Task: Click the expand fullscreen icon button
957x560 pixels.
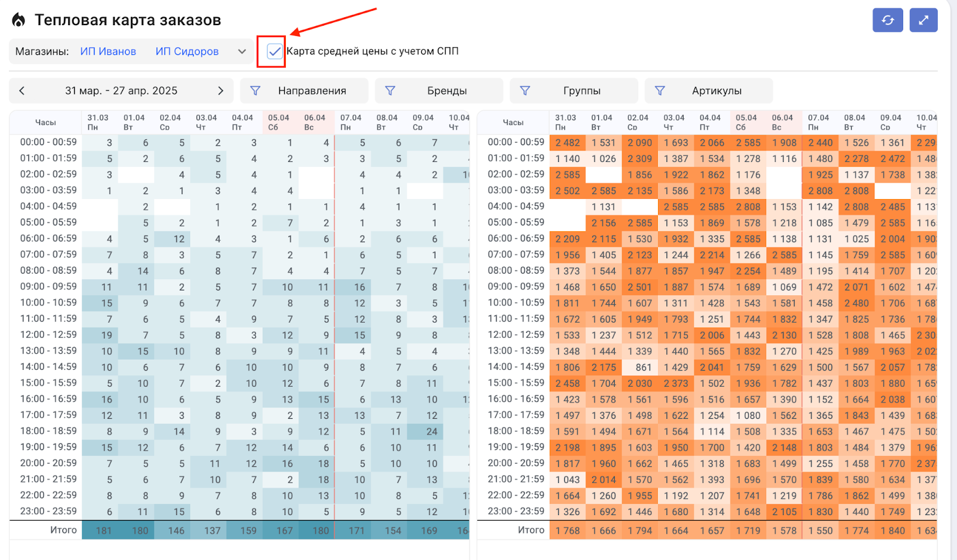Action: (x=924, y=20)
